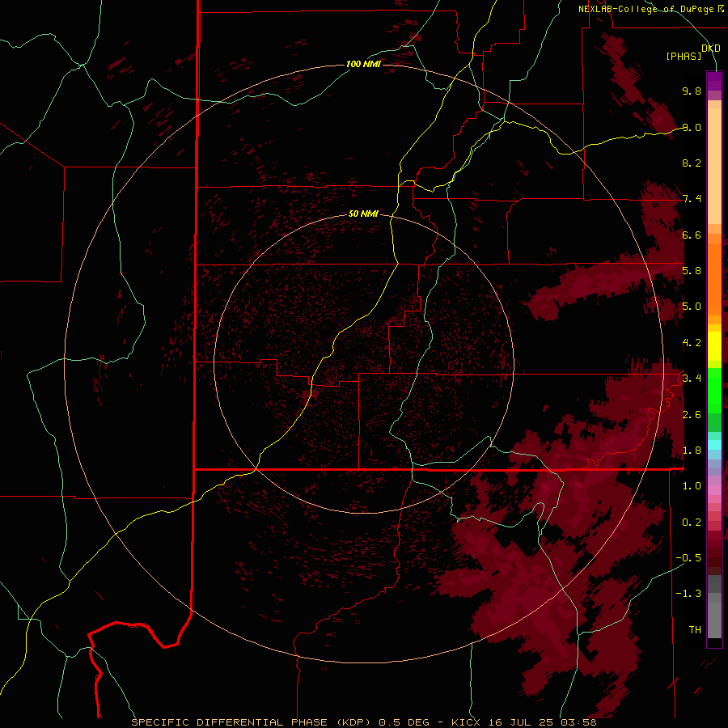Pick the gray band at scale bottom
The width and height of the screenshot is (728, 728).
tap(714, 620)
